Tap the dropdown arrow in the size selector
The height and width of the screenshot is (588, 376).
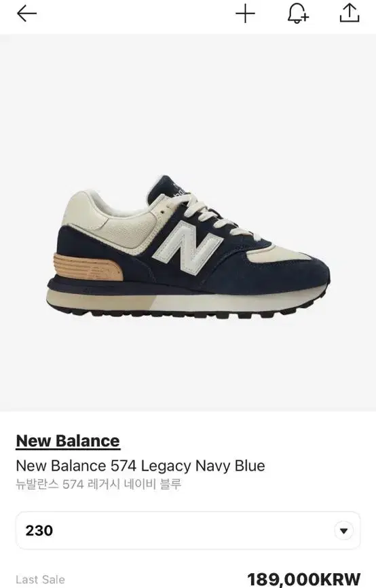tap(343, 530)
